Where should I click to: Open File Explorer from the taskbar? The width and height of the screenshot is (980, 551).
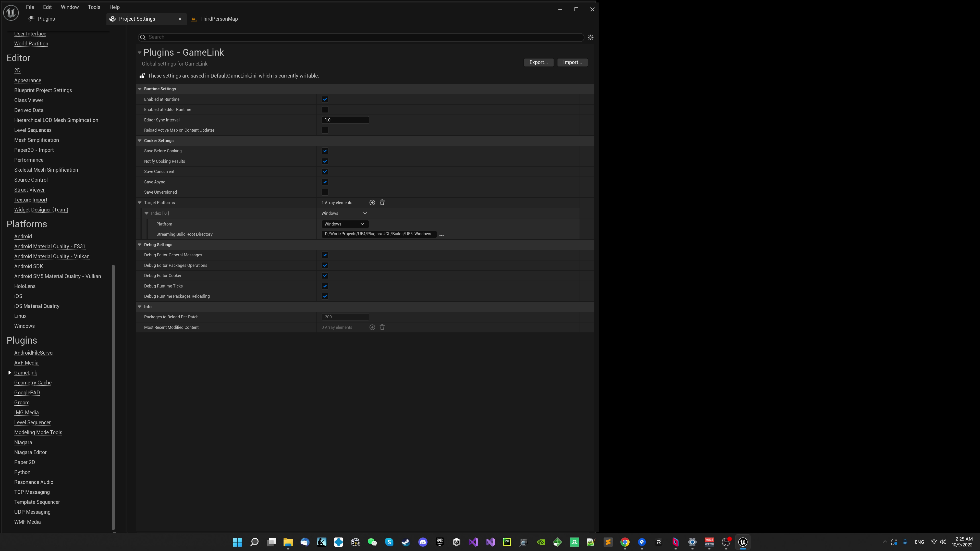pyautogui.click(x=288, y=542)
